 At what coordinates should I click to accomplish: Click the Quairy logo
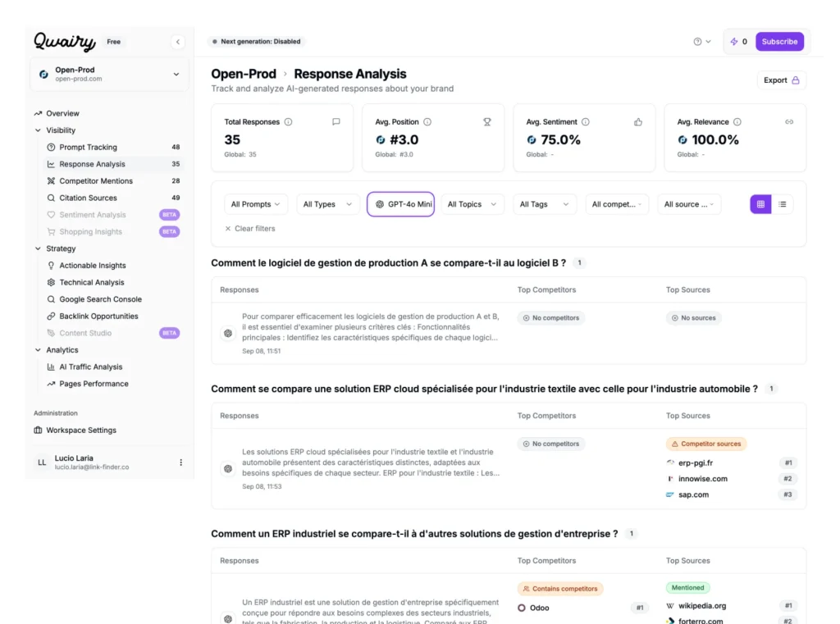[x=65, y=41]
